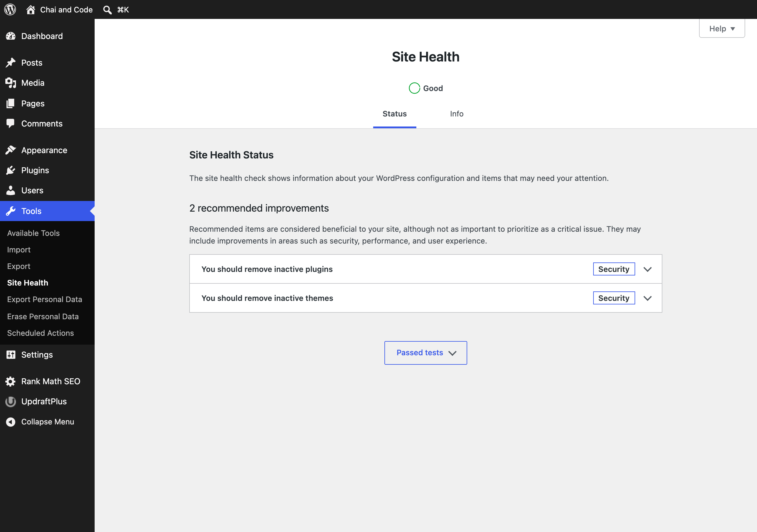Click 'You should remove inactive themes' title
Screen dimensions: 757x532
(x=267, y=298)
